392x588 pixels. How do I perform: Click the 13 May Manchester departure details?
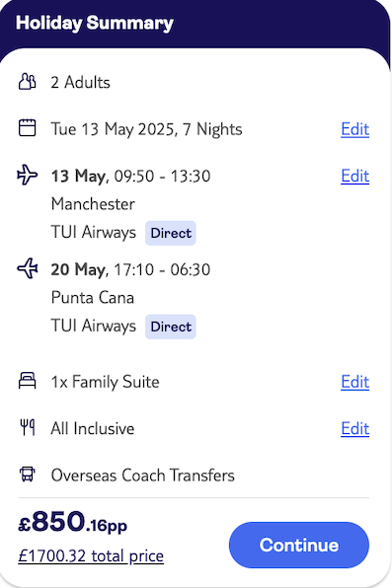(x=130, y=204)
